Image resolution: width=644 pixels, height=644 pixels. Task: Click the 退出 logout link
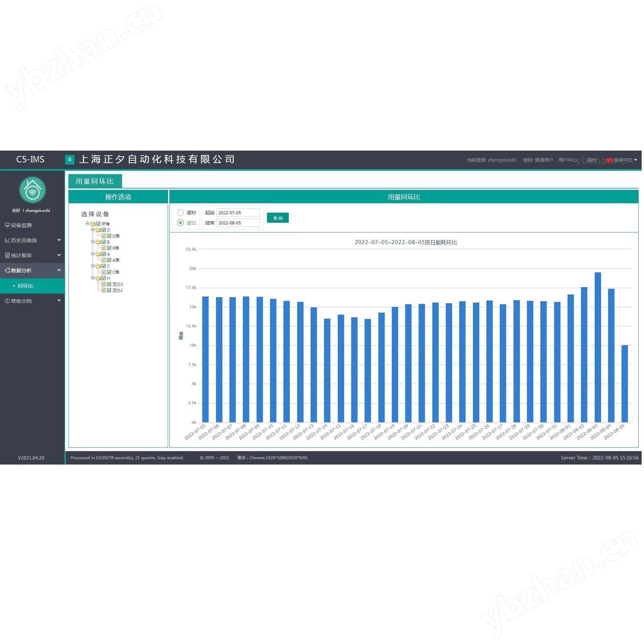[x=592, y=160]
